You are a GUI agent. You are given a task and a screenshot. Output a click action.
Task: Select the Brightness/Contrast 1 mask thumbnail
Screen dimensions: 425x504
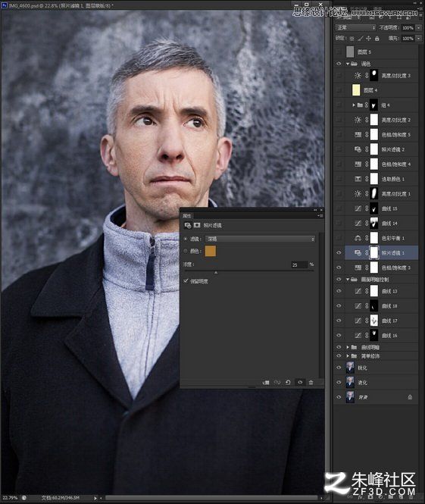click(374, 194)
